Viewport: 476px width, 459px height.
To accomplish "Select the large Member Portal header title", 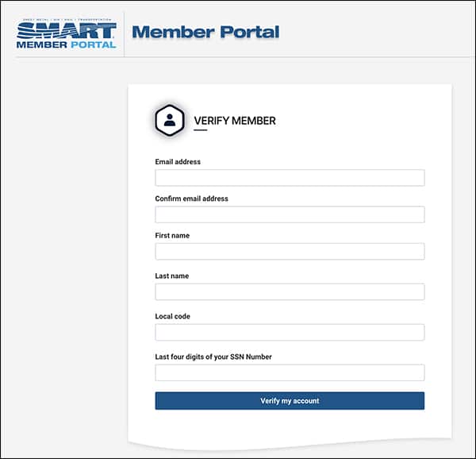I will point(205,32).
